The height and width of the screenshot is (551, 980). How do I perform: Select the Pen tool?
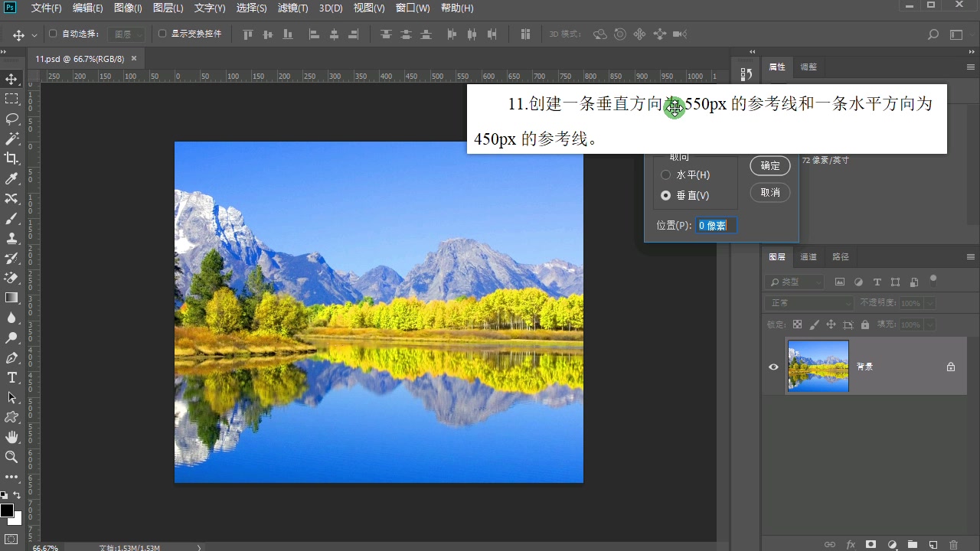(x=11, y=357)
